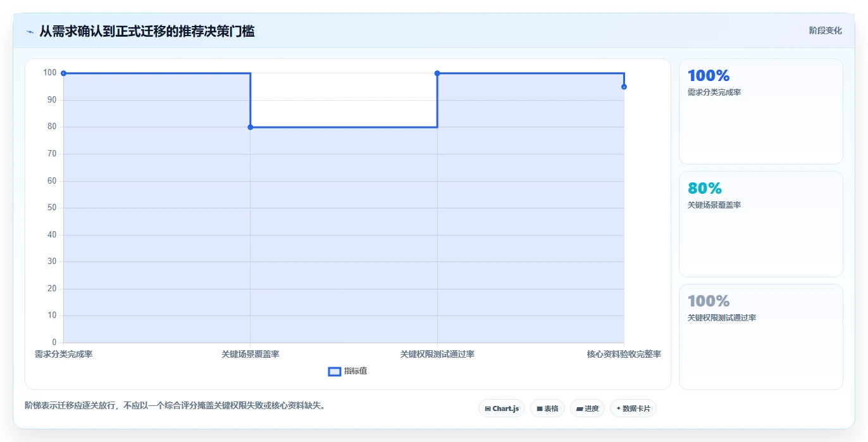Click the lightning icon beside the title

pyautogui.click(x=30, y=31)
